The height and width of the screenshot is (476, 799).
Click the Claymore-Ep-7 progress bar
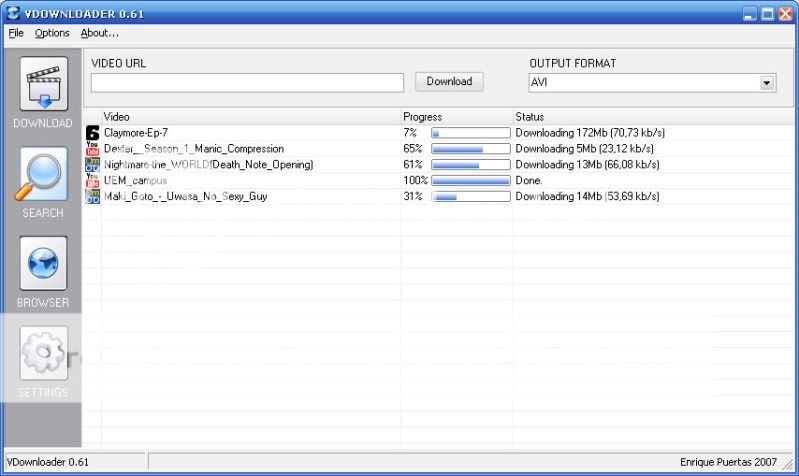470,132
